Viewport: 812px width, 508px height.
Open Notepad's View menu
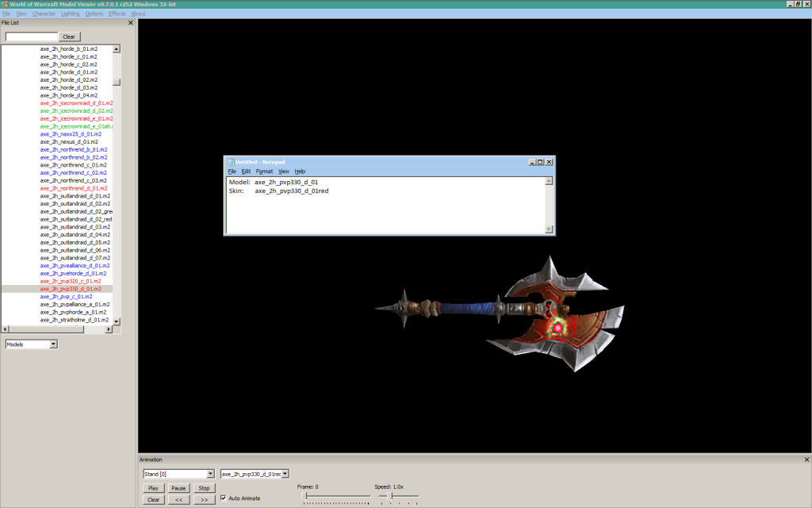tap(284, 171)
